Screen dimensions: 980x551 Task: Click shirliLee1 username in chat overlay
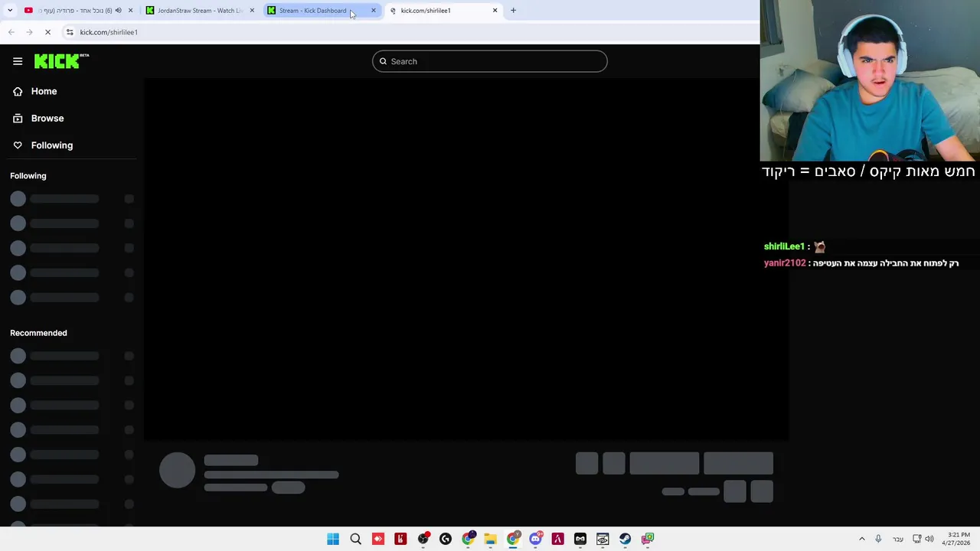point(784,246)
